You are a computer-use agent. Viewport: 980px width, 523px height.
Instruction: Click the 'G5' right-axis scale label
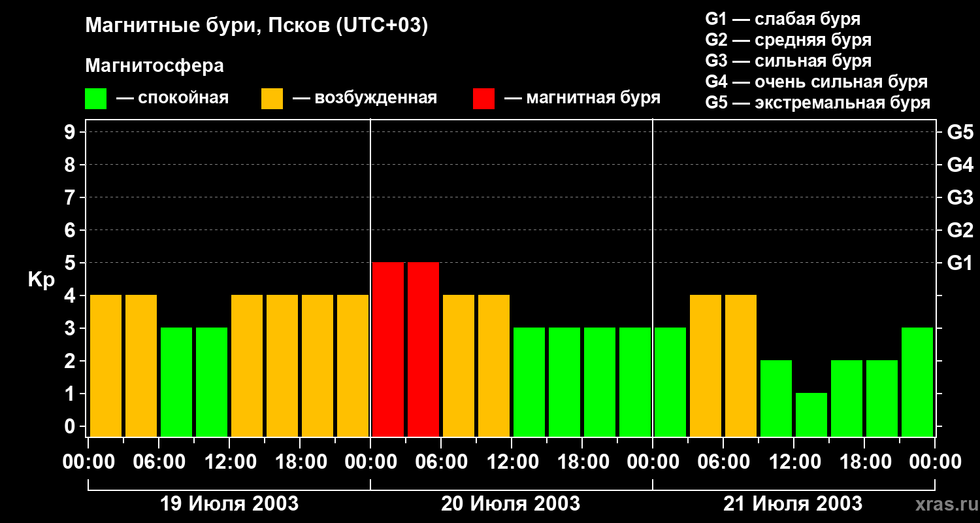click(960, 132)
